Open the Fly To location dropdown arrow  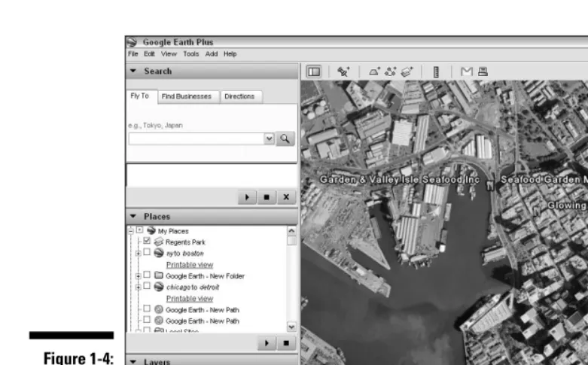point(269,138)
